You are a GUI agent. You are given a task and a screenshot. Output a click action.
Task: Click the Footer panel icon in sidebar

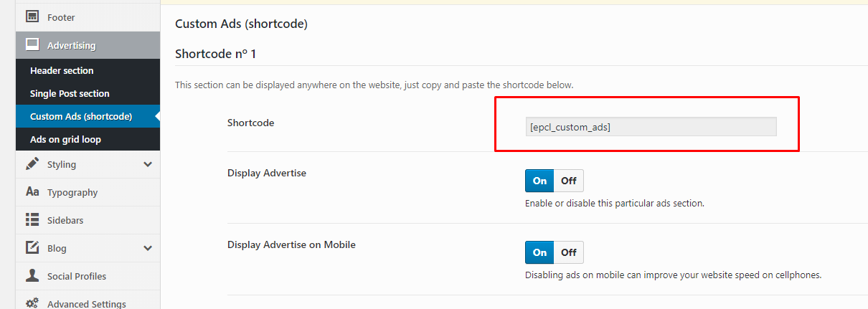click(x=32, y=17)
